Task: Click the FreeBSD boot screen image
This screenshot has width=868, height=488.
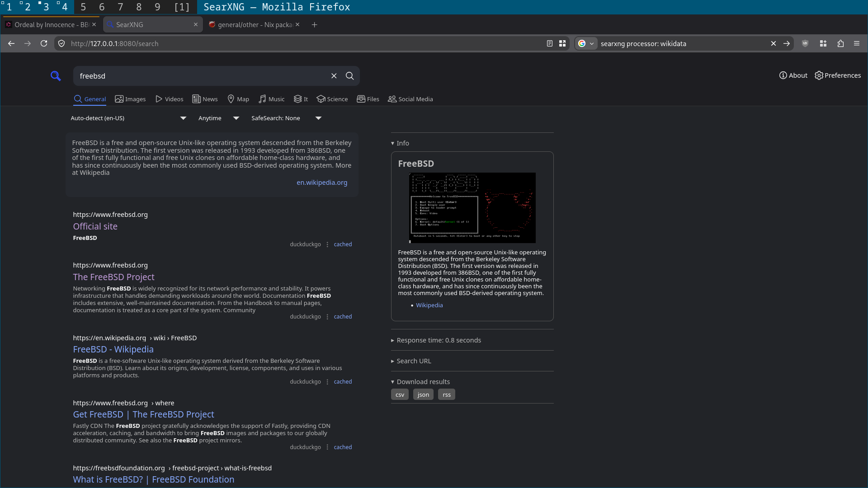Action: pyautogui.click(x=472, y=208)
